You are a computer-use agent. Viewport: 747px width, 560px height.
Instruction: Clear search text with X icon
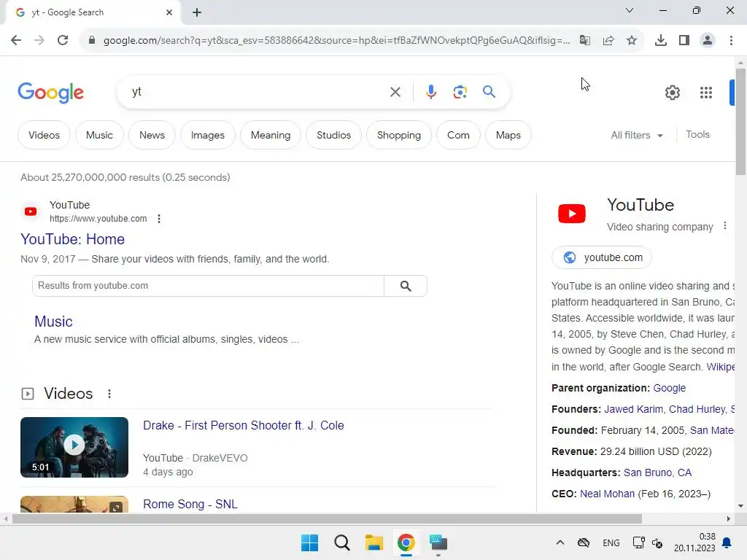395,92
